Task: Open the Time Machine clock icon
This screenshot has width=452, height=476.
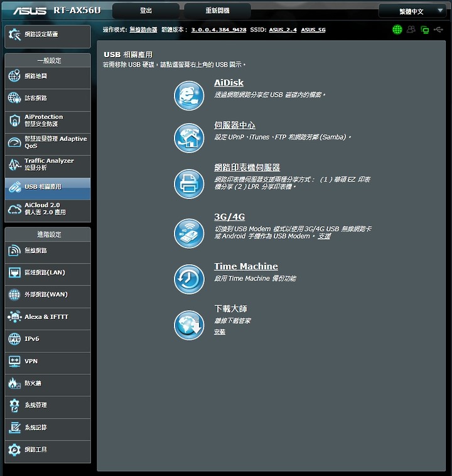Action: pos(189,279)
